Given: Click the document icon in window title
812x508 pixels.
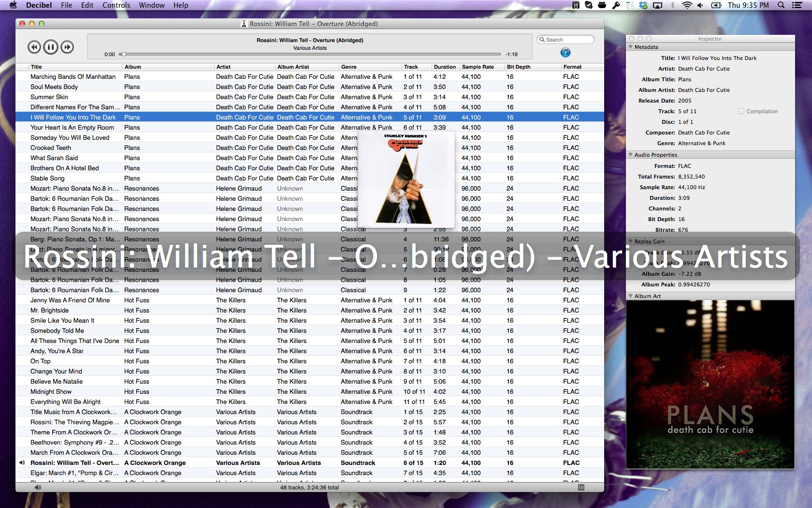Looking at the screenshot, I should point(244,24).
